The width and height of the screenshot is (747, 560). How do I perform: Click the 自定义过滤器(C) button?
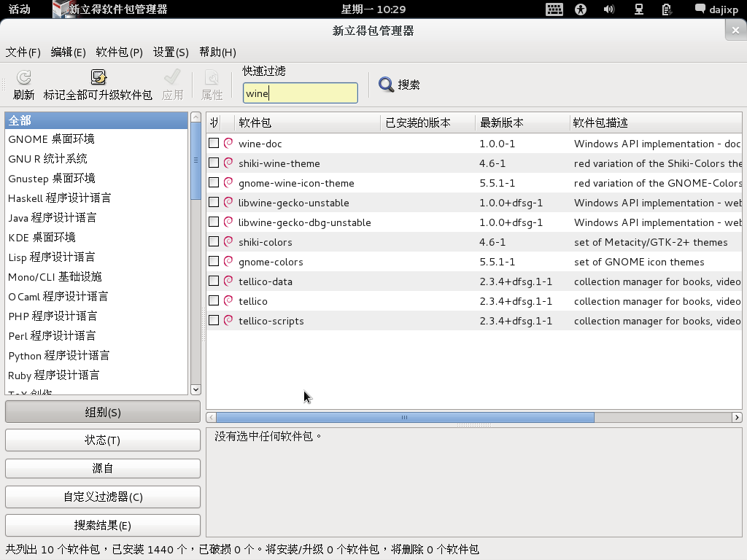coord(103,497)
